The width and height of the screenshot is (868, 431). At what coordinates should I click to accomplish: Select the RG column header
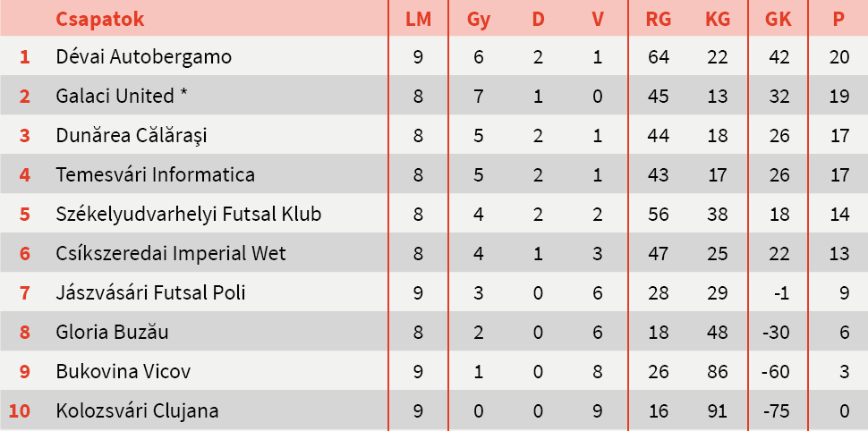click(658, 19)
